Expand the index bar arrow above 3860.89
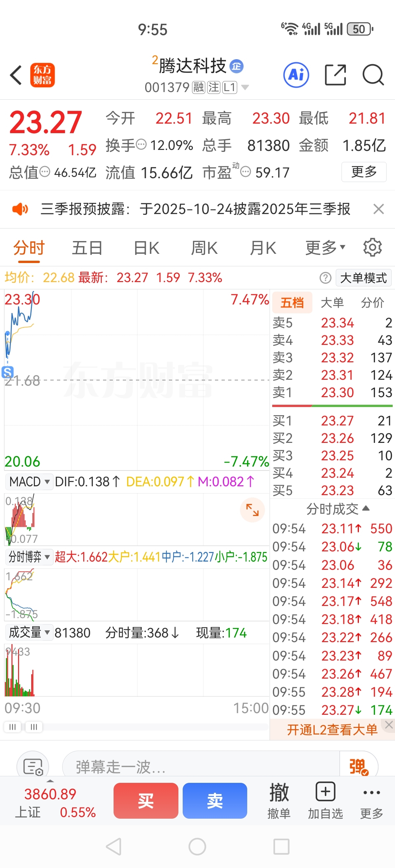Screen dimensions: 395x868 click(50, 781)
